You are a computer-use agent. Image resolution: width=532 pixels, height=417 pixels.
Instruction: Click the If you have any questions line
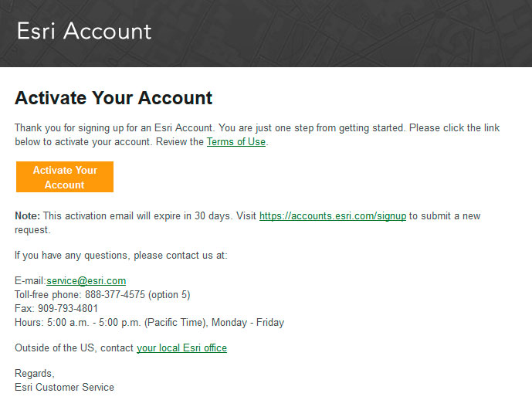click(121, 255)
